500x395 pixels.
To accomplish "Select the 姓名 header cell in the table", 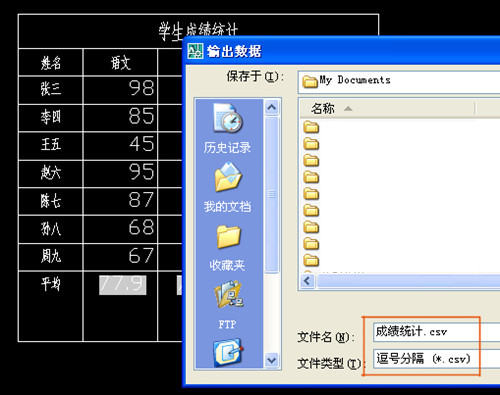I will pos(51,62).
